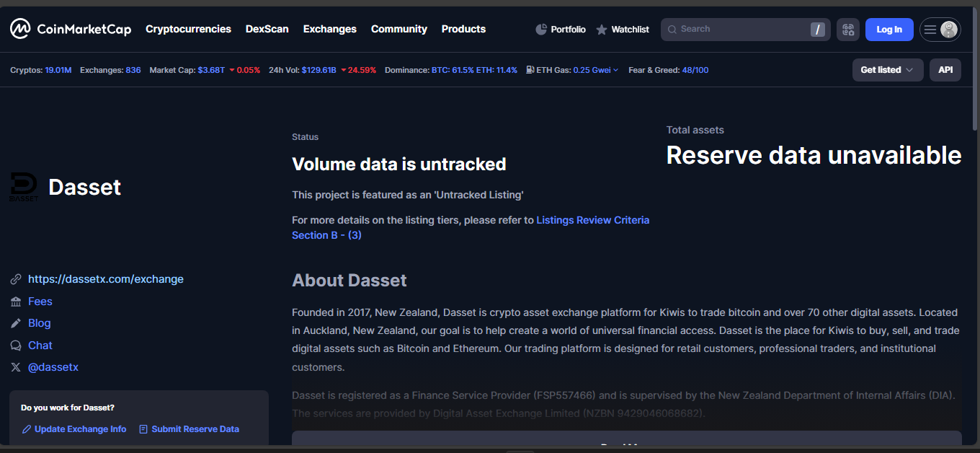Click the Fear & Greed 48/100 value
The width and height of the screenshot is (980, 453).
tap(695, 70)
